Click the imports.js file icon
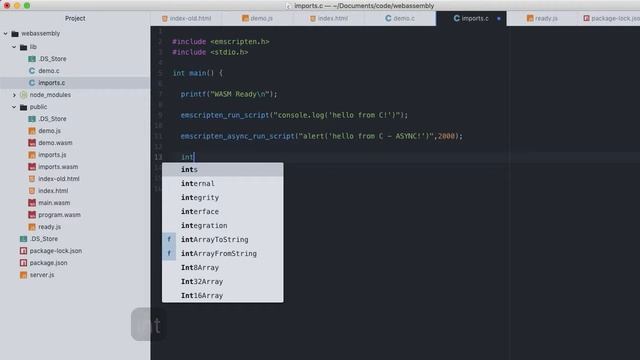 (x=32, y=155)
